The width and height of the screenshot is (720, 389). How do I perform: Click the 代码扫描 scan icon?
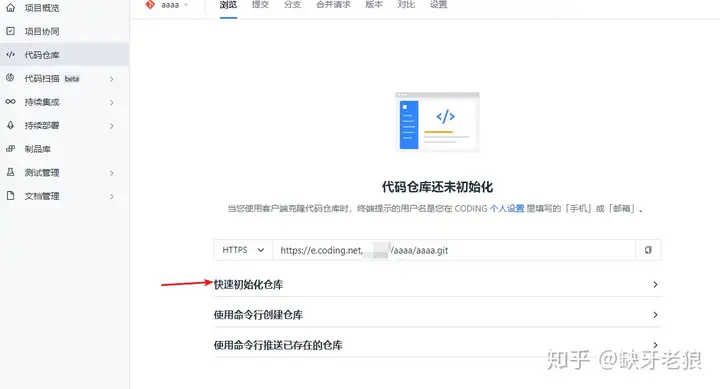(10, 78)
